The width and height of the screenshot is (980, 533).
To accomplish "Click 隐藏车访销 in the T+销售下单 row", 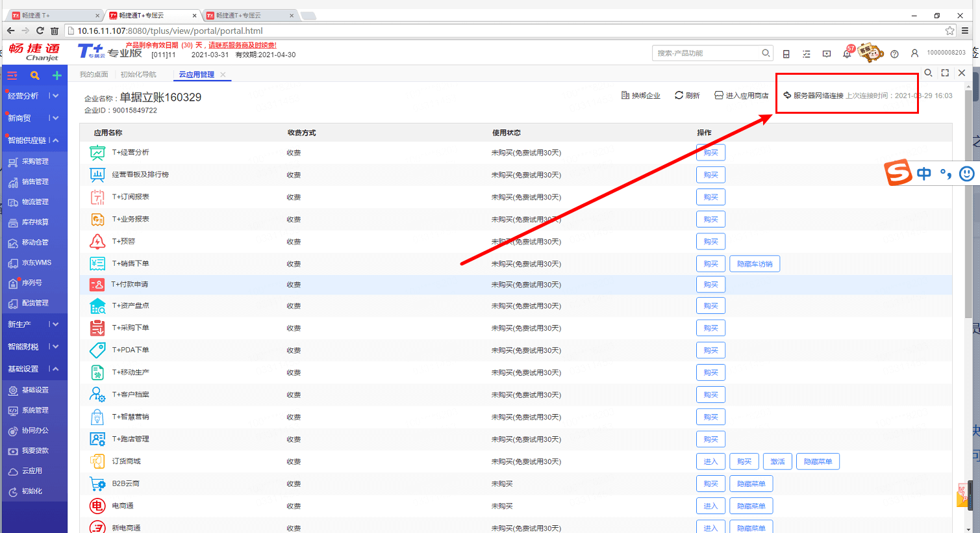I will tap(755, 264).
